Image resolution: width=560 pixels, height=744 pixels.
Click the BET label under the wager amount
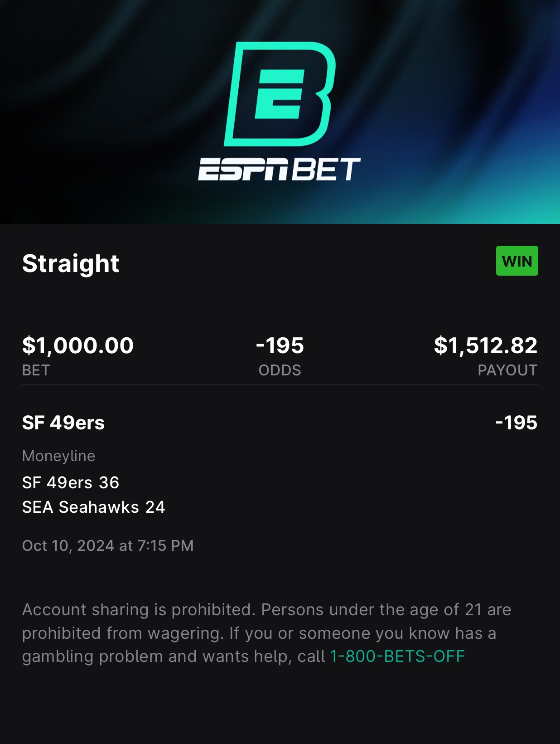click(36, 370)
